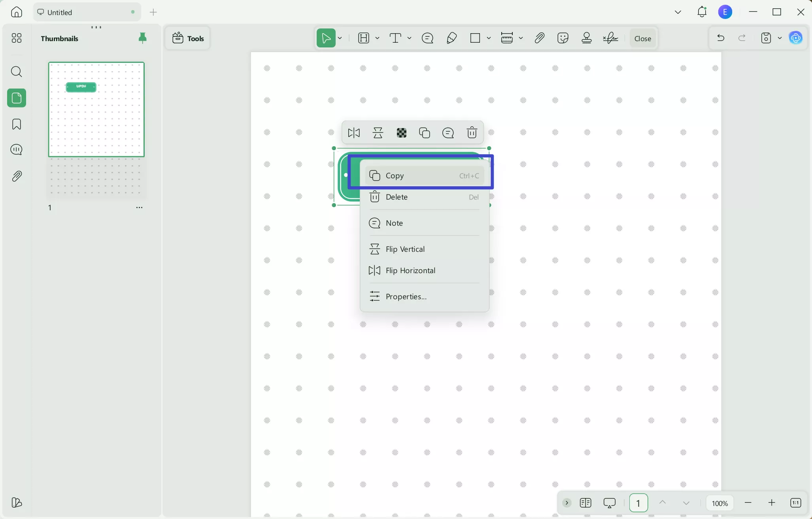Open the File Attachment tool
This screenshot has height=519, width=812.
point(539,38)
